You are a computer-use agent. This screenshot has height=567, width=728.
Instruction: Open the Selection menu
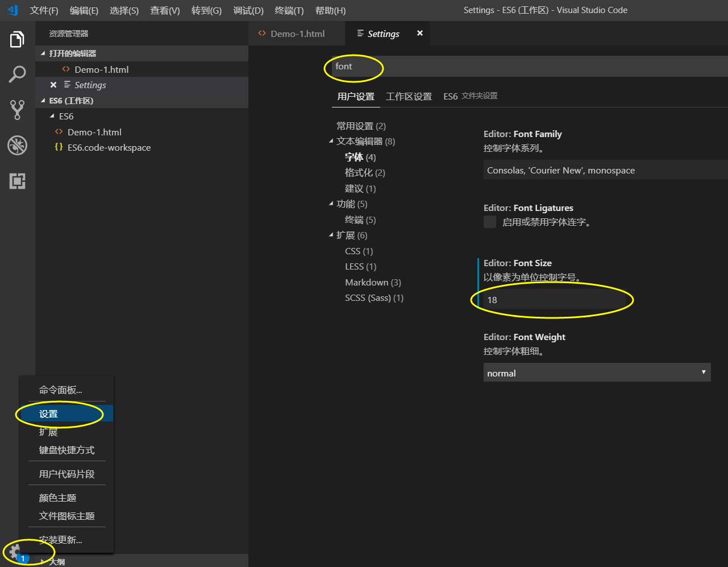(x=124, y=10)
